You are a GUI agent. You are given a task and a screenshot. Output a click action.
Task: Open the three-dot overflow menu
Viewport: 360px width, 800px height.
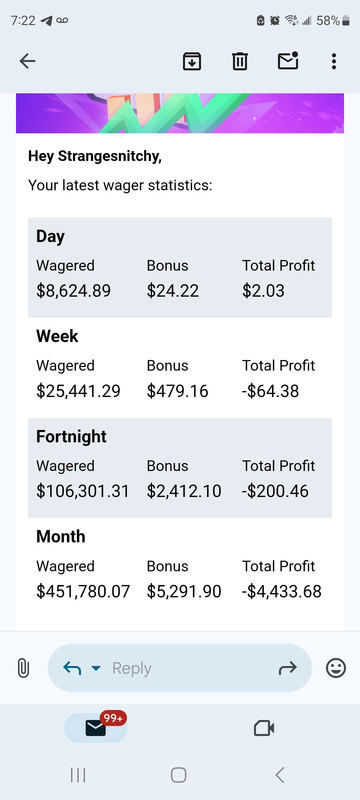333,62
